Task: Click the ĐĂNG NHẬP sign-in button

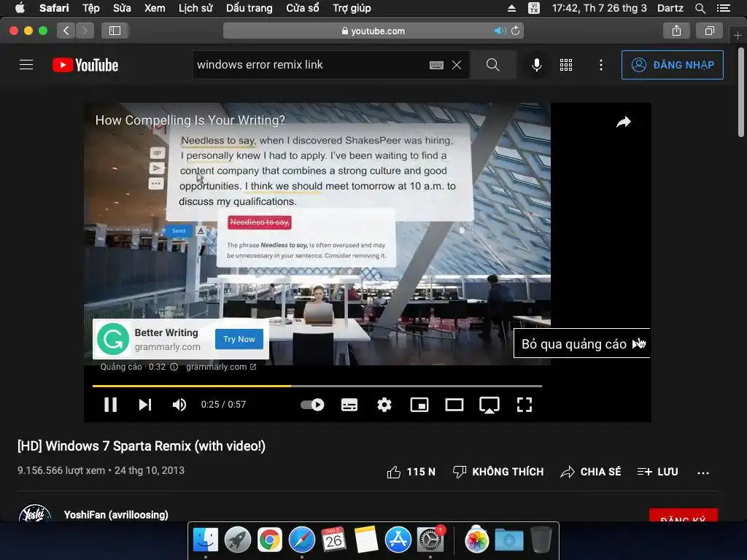Action: click(x=672, y=65)
